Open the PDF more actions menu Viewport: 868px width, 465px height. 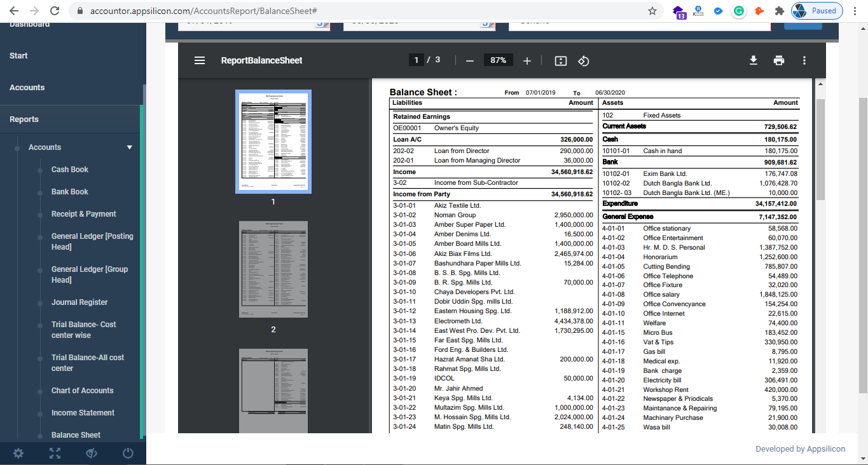tap(804, 60)
